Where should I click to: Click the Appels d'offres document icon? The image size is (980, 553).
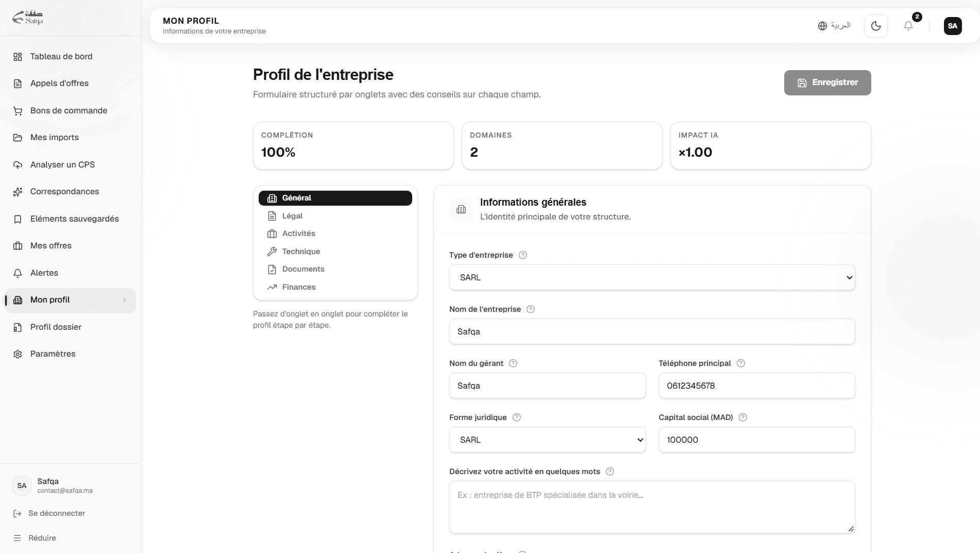[18, 83]
